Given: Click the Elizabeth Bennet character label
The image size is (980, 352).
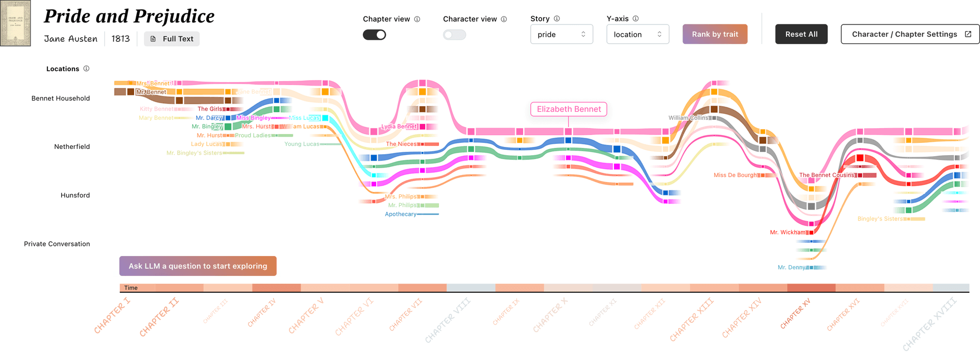Looking at the screenshot, I should [569, 109].
